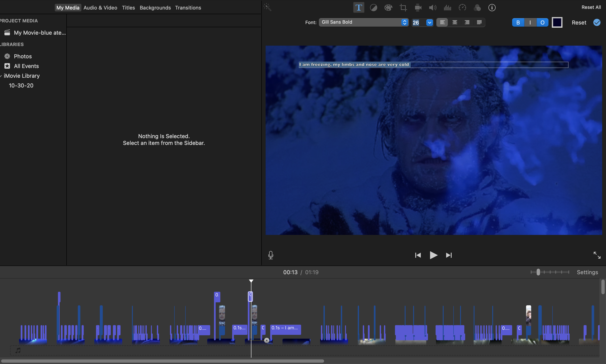Open the Volume speaker icon

coord(432,8)
